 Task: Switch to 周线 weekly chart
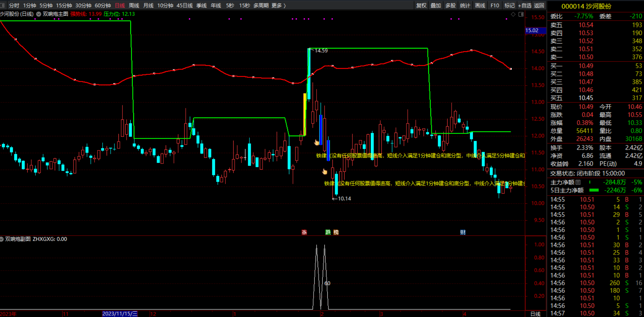pyautogui.click(x=134, y=5)
